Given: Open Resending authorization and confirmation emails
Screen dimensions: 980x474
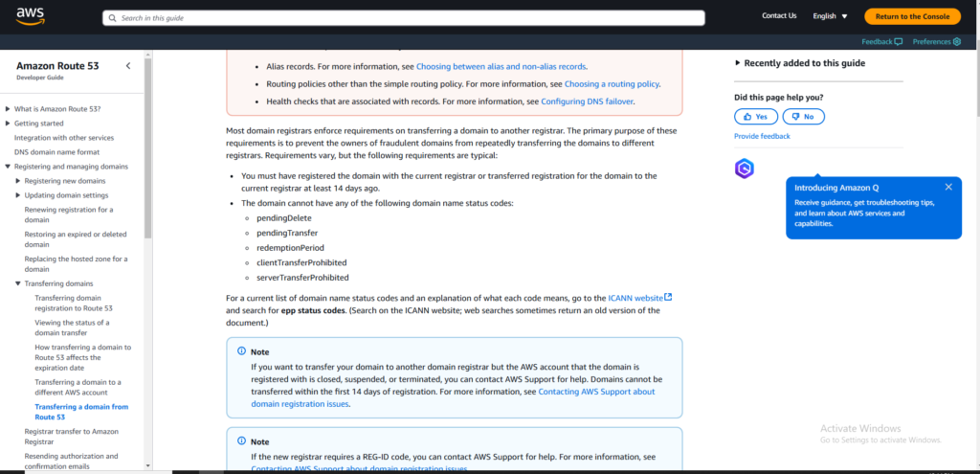Looking at the screenshot, I should (71, 461).
